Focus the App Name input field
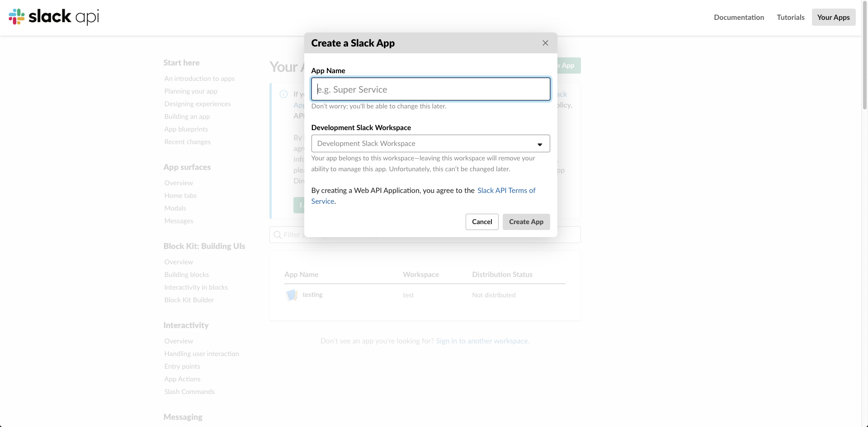 click(x=430, y=89)
